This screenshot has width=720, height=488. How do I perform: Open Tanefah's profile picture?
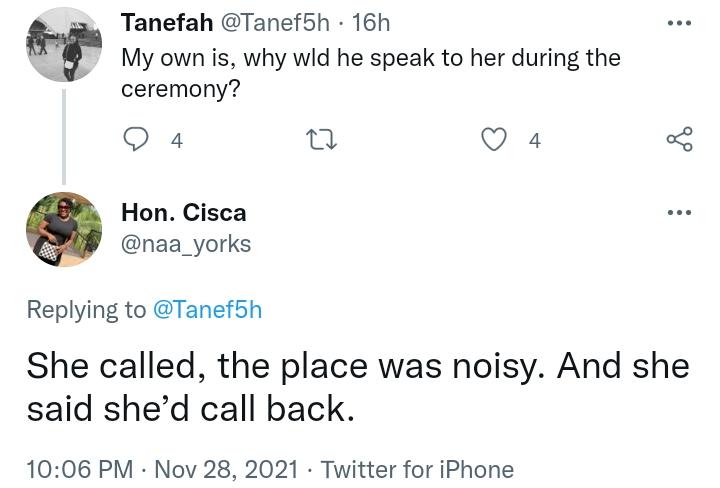64,45
